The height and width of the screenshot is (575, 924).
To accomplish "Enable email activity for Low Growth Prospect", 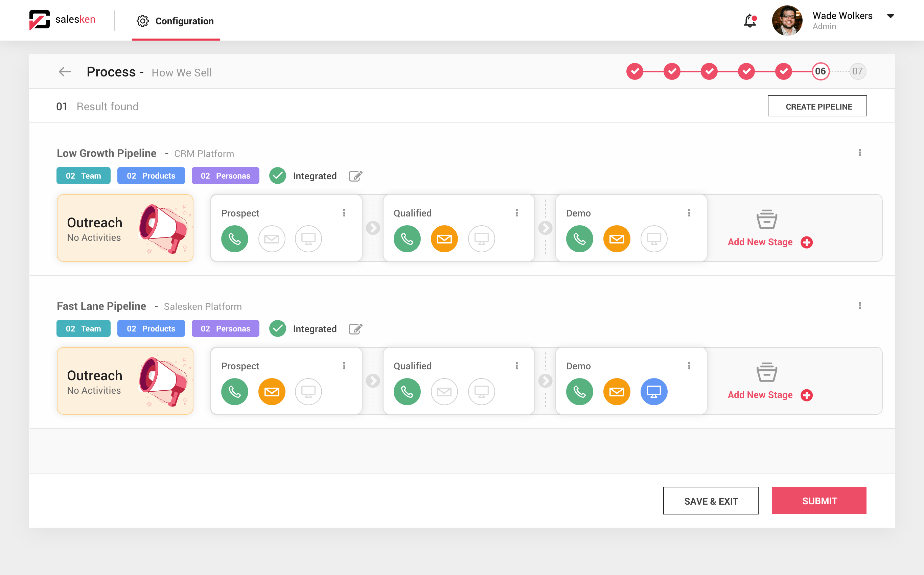I will tap(272, 239).
